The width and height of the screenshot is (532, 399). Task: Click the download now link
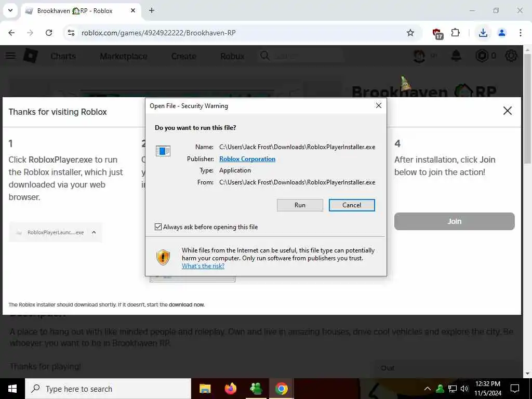coord(187,304)
